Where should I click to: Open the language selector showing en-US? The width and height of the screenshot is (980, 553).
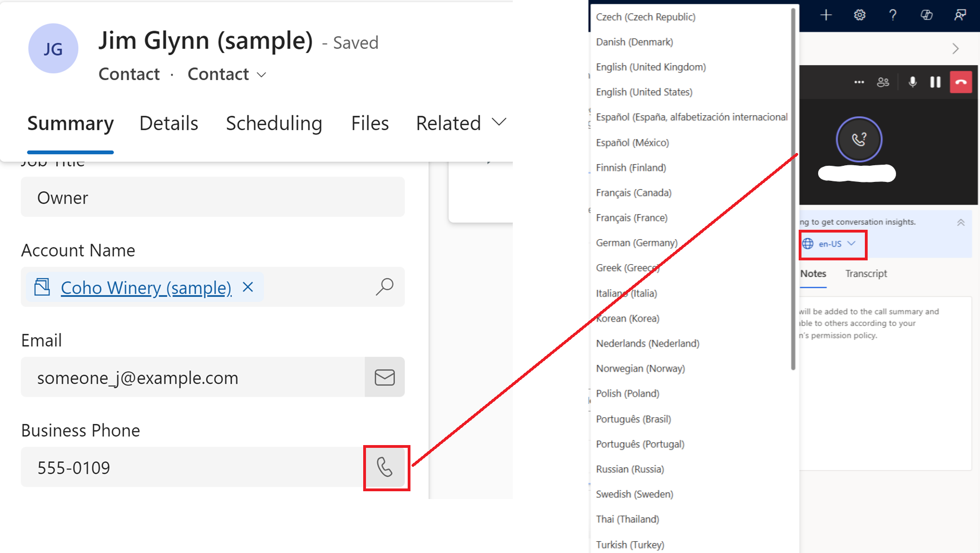[833, 244]
